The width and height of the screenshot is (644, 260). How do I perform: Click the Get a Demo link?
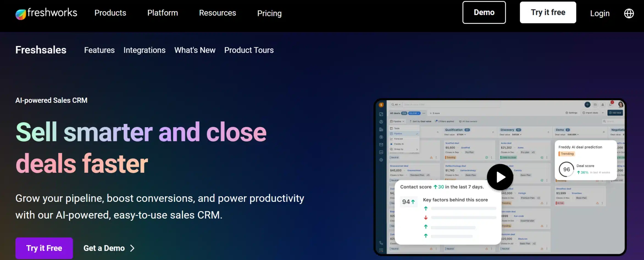point(104,248)
